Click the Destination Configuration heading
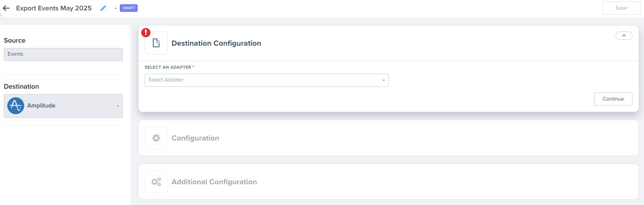This screenshot has height=205, width=644. [216, 43]
